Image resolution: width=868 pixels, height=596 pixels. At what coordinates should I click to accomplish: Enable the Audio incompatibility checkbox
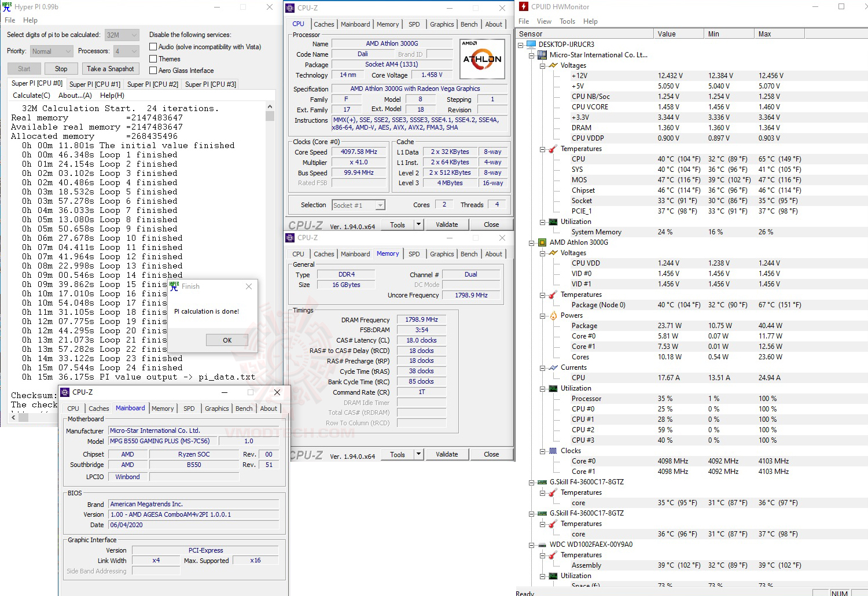153,47
